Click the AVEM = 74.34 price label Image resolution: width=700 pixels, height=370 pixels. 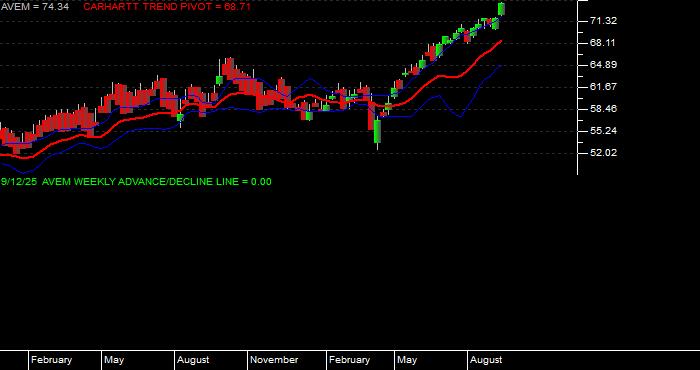coord(34,7)
